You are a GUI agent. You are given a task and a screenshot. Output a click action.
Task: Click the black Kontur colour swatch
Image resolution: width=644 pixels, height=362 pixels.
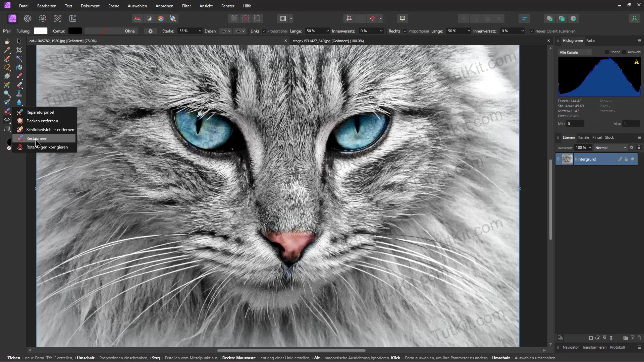point(75,31)
